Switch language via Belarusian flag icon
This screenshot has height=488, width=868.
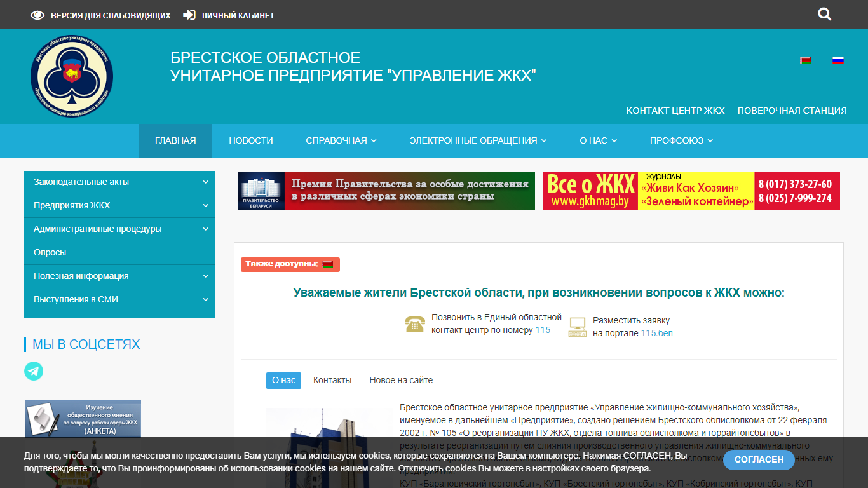point(806,60)
